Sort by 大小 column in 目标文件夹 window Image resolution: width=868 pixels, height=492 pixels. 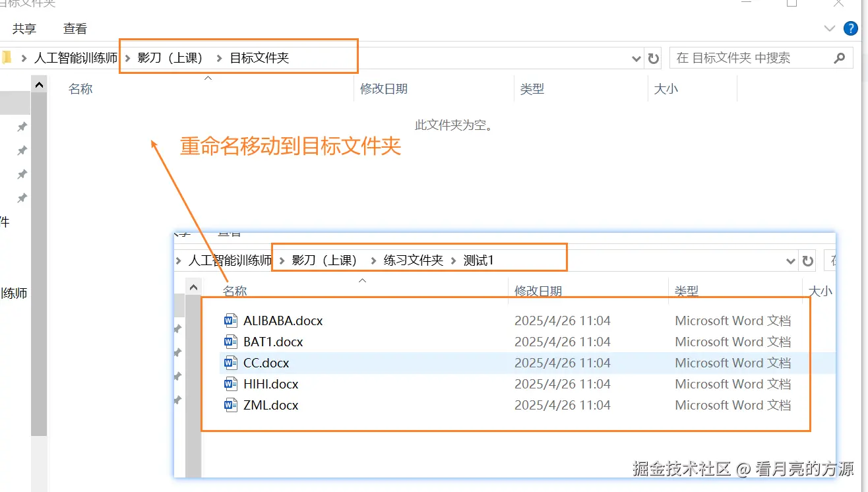click(x=666, y=89)
